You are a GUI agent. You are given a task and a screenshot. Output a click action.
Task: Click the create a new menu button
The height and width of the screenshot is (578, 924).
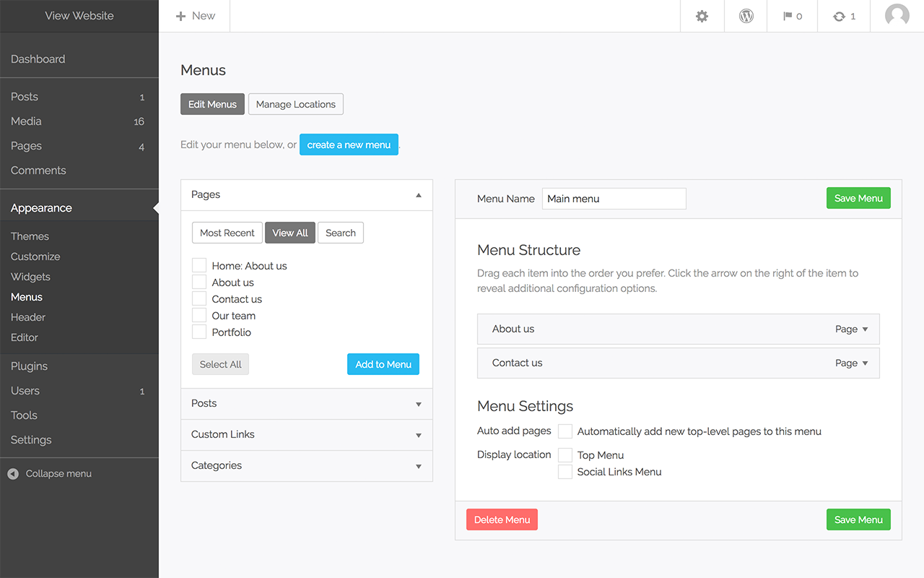349,144
